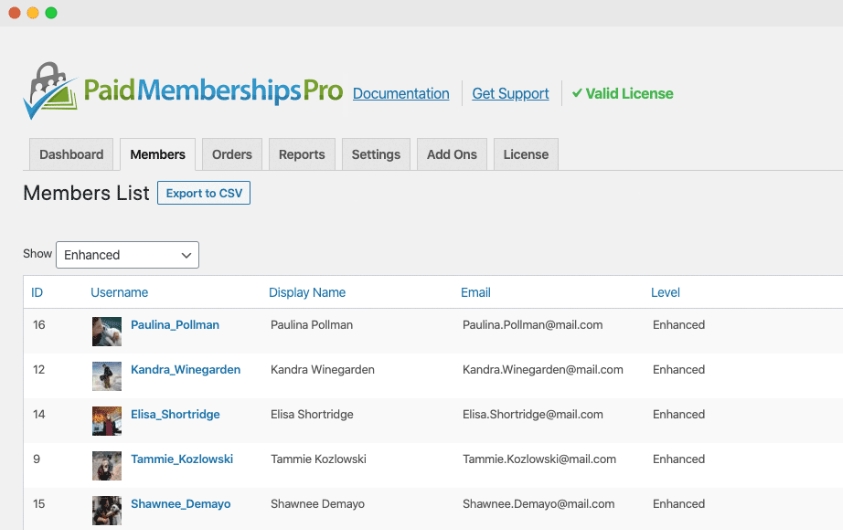
Task: Click the chevron arrow on Enhanced dropdown
Action: point(186,255)
